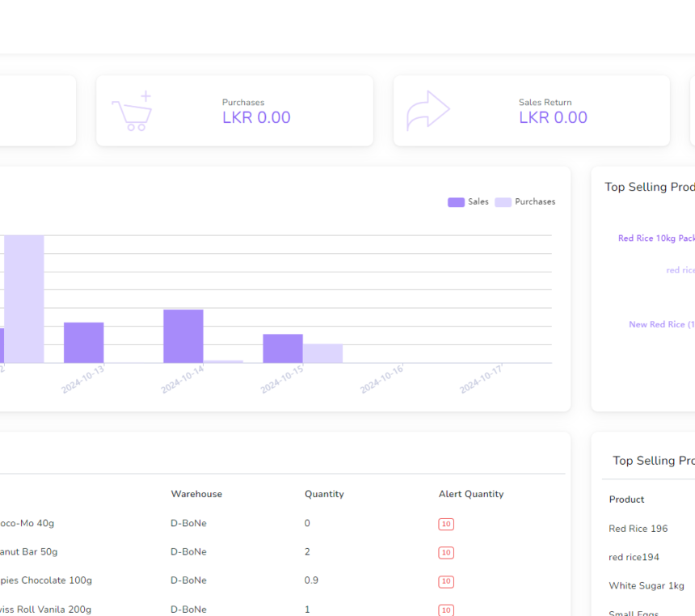Click the Red Rice 10kg Pack chart label
The width and height of the screenshot is (695, 616).
[x=655, y=238]
